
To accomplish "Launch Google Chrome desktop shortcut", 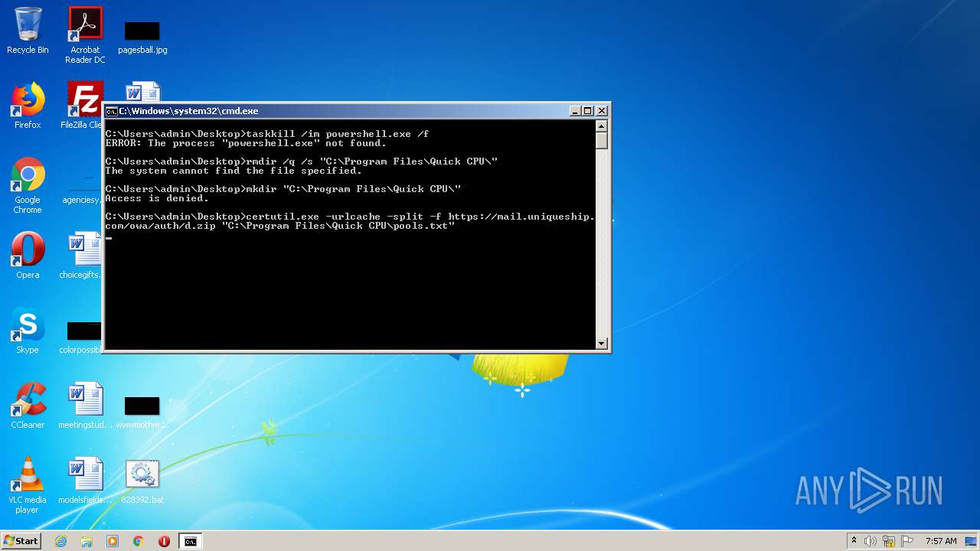I will pyautogui.click(x=28, y=185).
